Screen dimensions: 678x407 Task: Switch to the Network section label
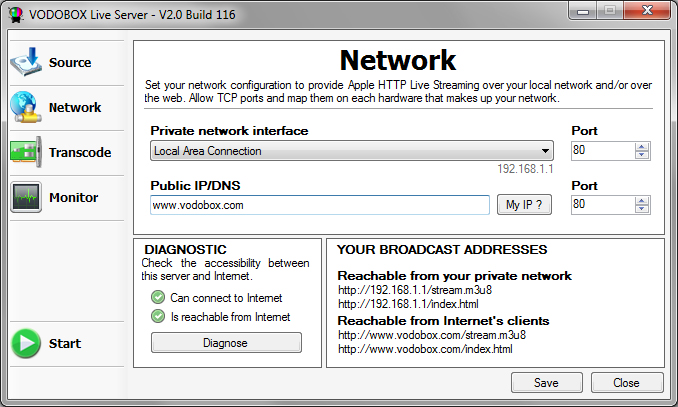tap(75, 108)
